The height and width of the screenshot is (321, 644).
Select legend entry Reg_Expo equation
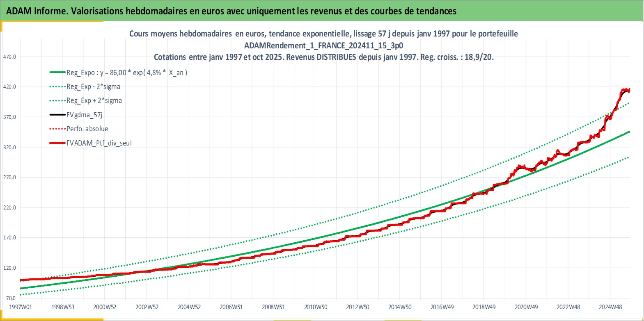(127, 73)
